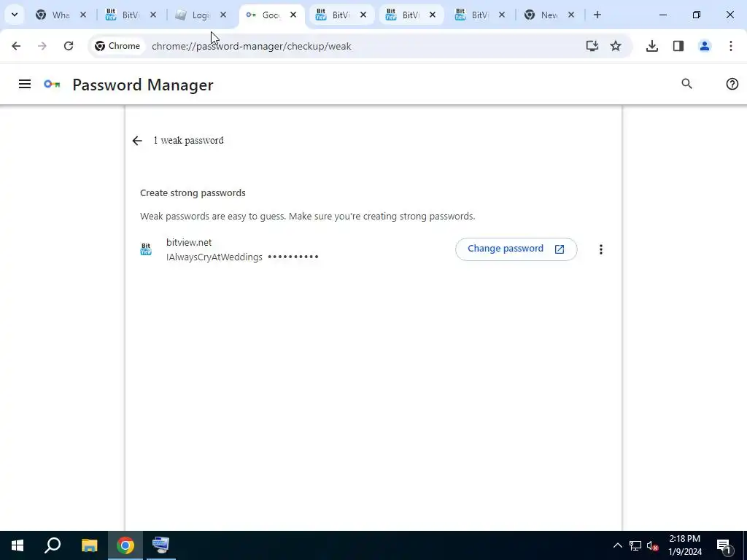Switch to the New Tab tab
This screenshot has width=747, height=560.
point(549,15)
